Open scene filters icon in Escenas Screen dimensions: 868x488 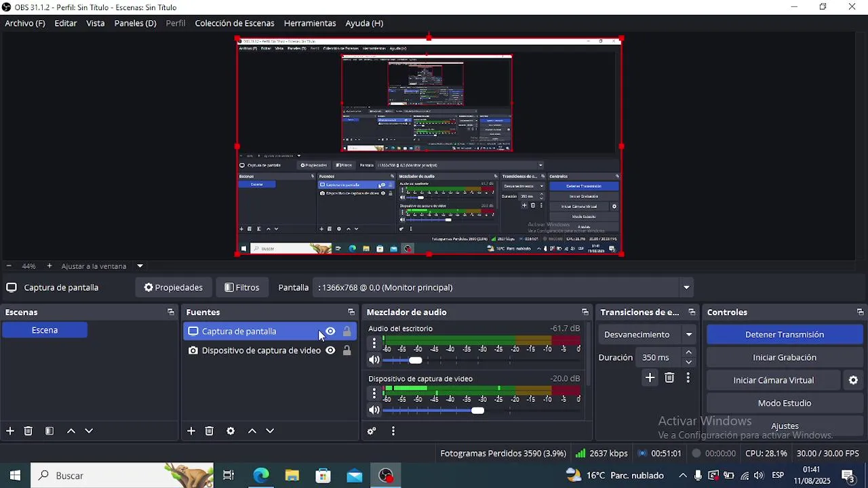tap(50, 431)
